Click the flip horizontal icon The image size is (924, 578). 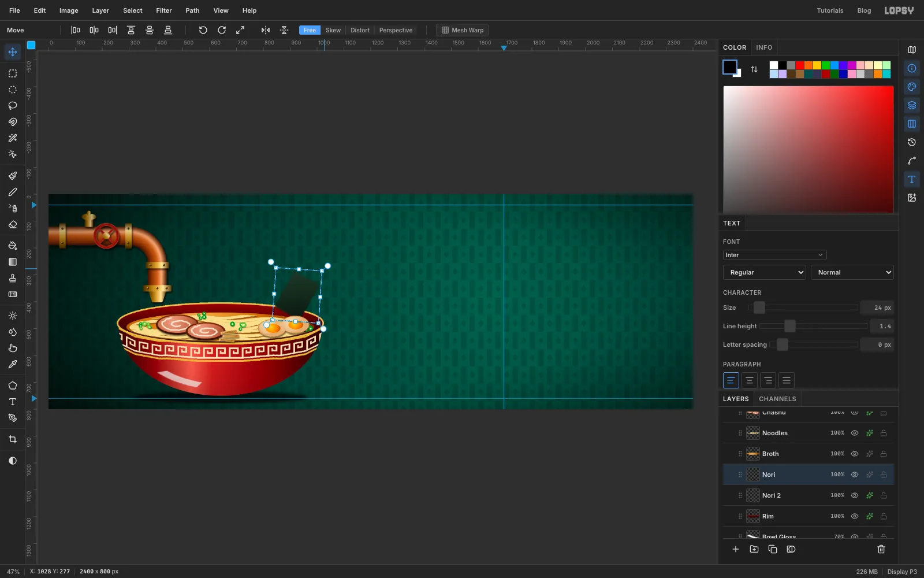coord(266,30)
